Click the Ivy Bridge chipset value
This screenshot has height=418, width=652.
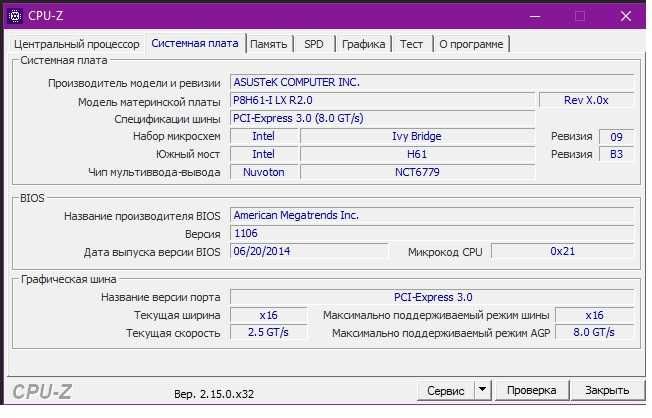417,136
